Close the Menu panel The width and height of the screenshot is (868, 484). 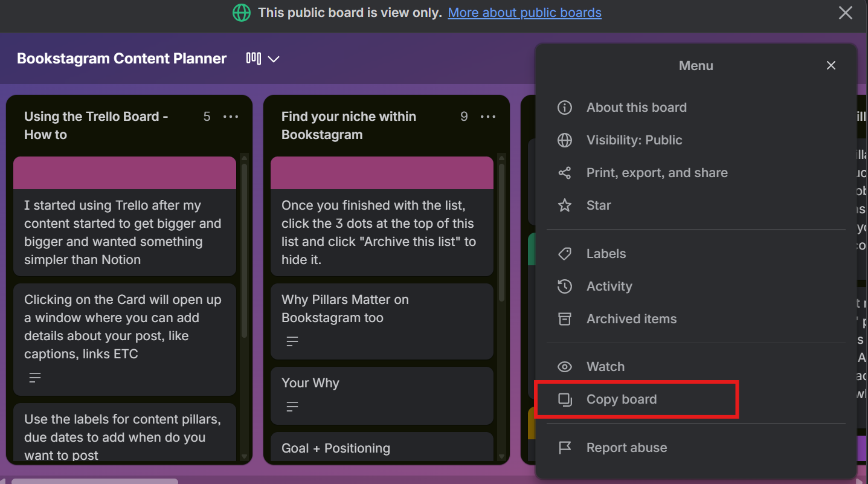click(x=831, y=65)
